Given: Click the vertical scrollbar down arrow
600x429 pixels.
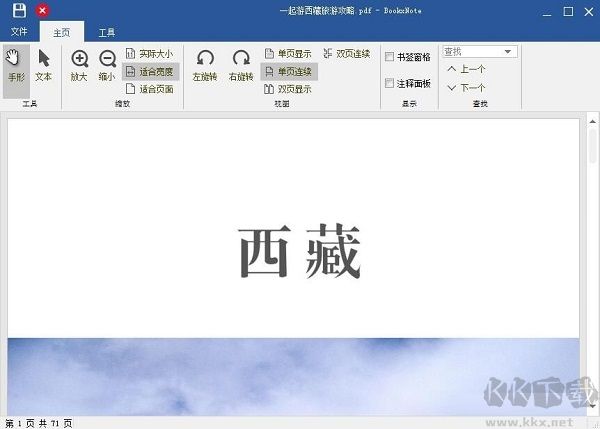Looking at the screenshot, I should tap(592, 406).
